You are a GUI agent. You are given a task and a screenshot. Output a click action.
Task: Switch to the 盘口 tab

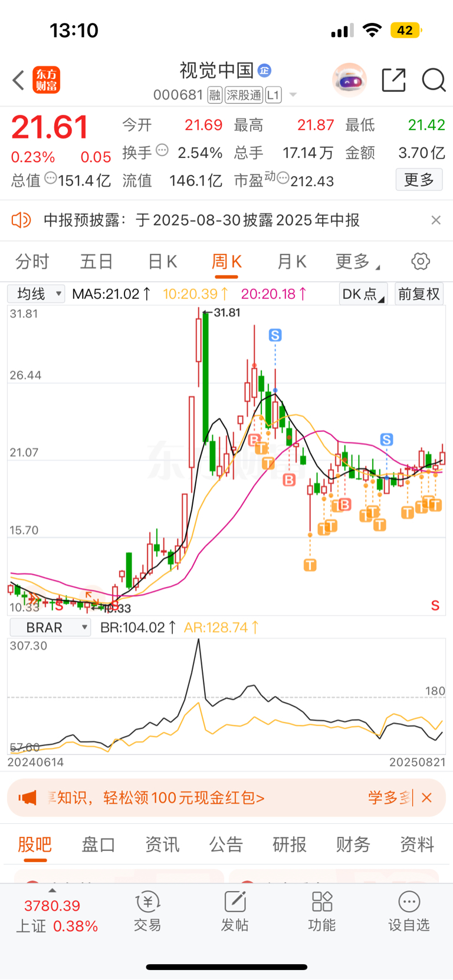99,844
